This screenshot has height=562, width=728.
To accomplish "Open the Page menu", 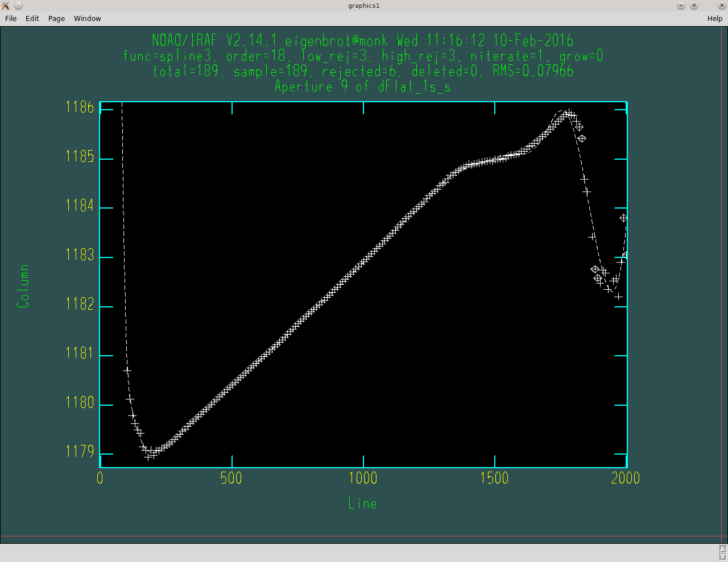I will click(x=56, y=19).
